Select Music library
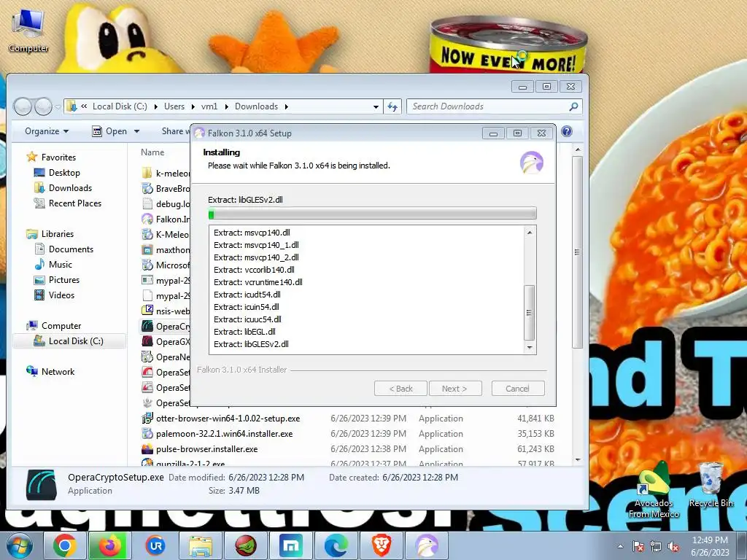This screenshot has height=560, width=747. (x=61, y=264)
